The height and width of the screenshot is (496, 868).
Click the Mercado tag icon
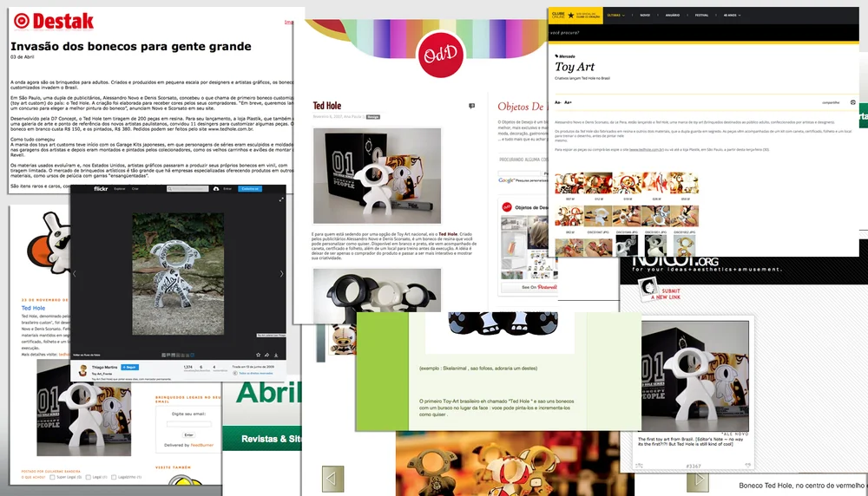point(556,55)
